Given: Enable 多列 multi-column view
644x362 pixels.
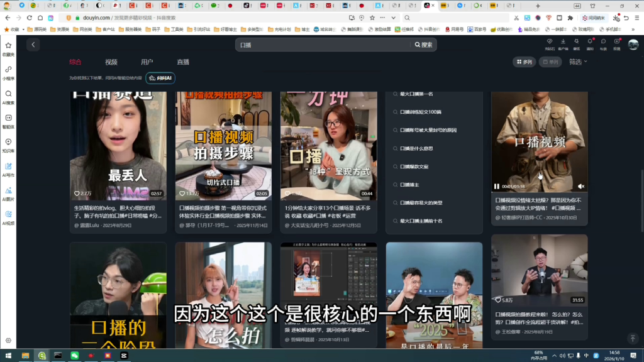Looking at the screenshot, I should click(524, 62).
